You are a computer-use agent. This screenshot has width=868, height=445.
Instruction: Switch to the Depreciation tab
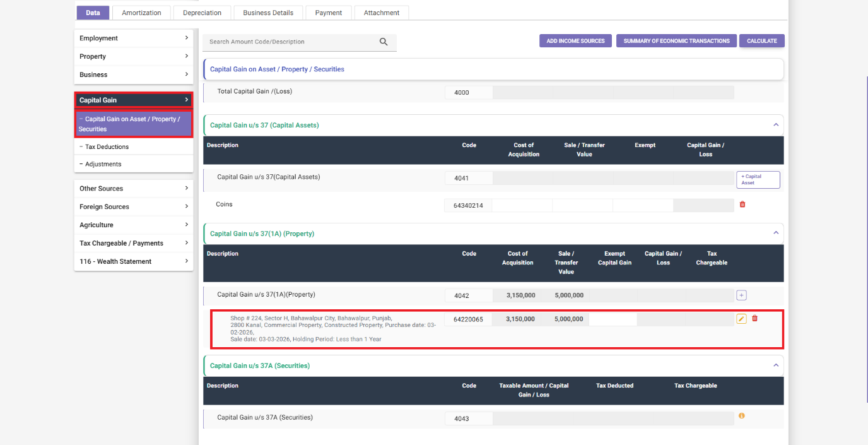pyautogui.click(x=202, y=13)
